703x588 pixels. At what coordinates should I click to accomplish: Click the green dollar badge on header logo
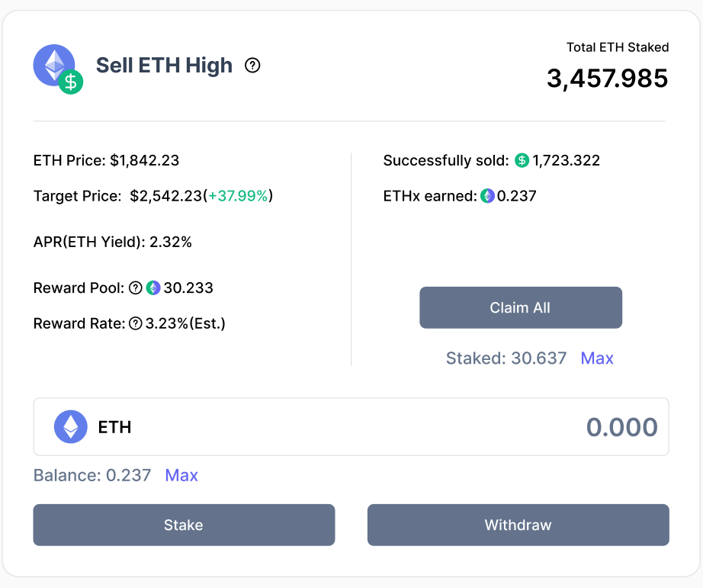point(71,82)
